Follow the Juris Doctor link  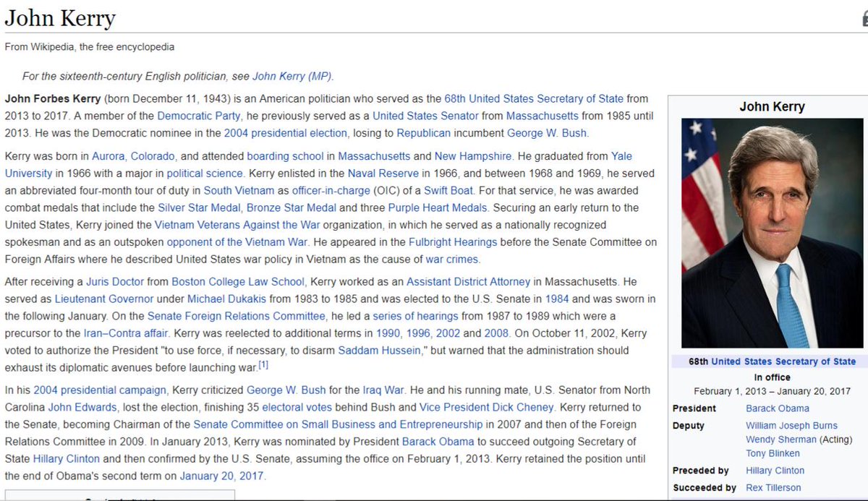114,282
